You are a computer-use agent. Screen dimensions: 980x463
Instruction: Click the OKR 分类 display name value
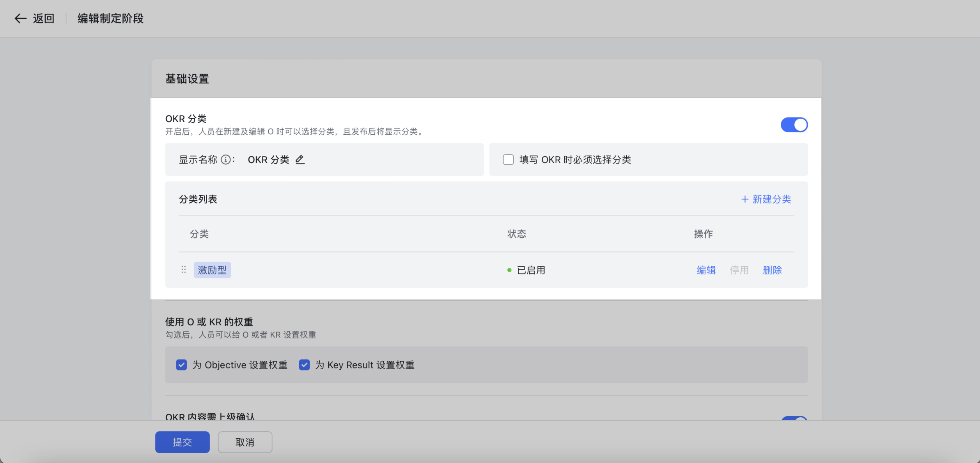[x=268, y=160]
